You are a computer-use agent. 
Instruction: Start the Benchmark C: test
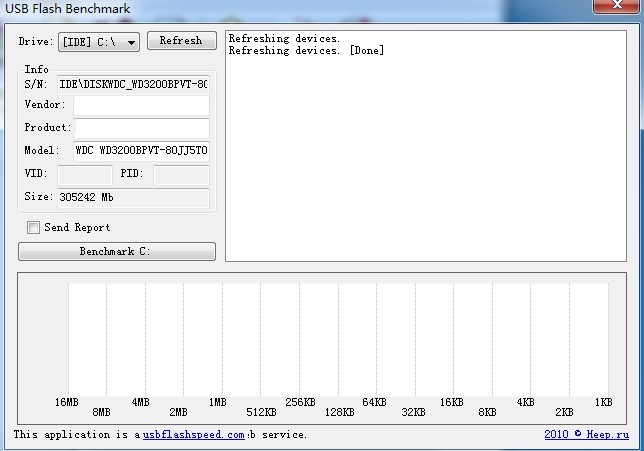(116, 251)
